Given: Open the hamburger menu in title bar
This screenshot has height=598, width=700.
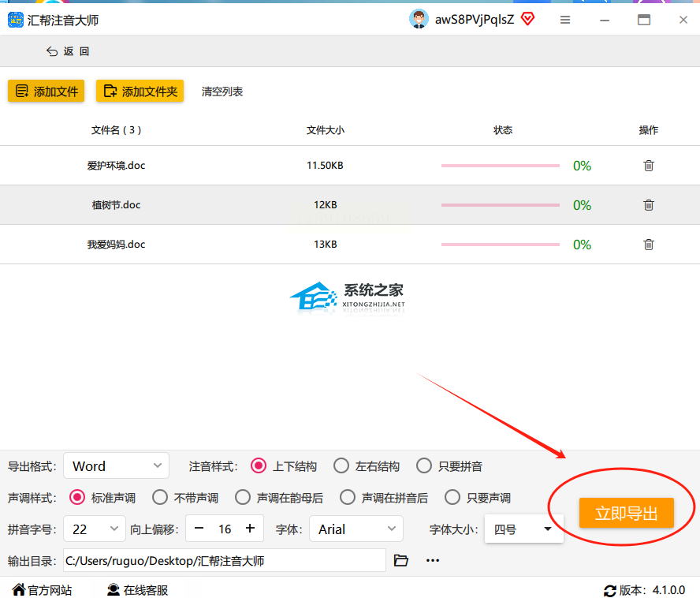Looking at the screenshot, I should [565, 20].
